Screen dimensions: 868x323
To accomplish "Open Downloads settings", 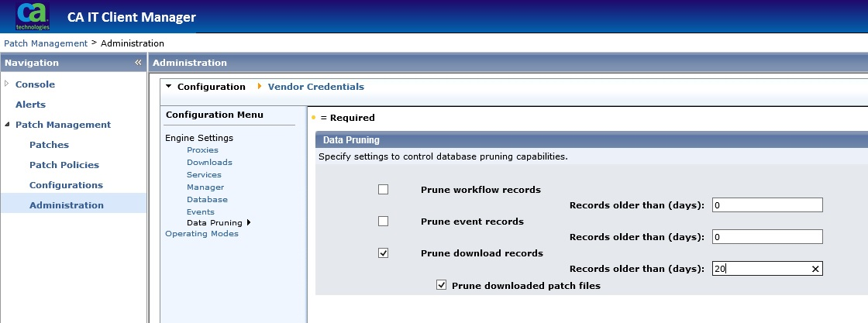I will pyautogui.click(x=209, y=162).
